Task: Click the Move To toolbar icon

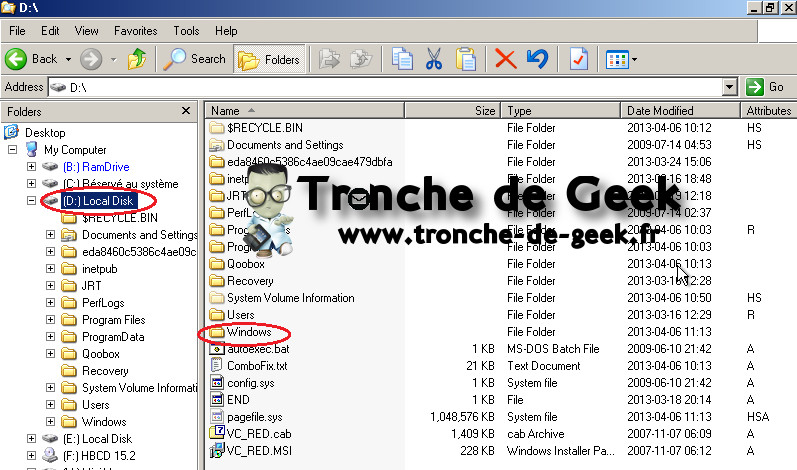Action: pos(329,59)
